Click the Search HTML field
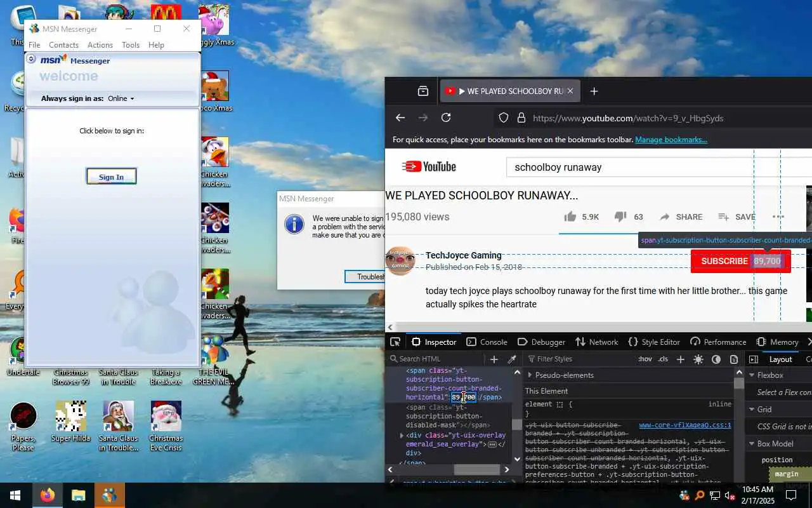812x508 pixels. tap(438, 359)
